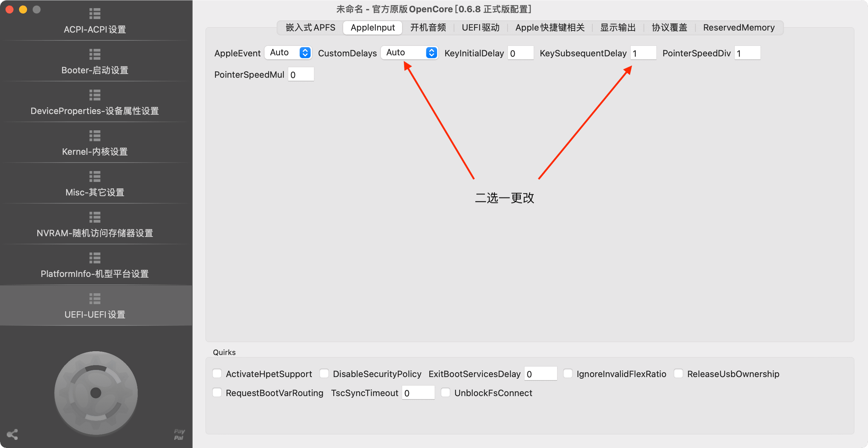This screenshot has height=448, width=868.
Task: Switch to the 显示输出 tab
Action: 618,27
